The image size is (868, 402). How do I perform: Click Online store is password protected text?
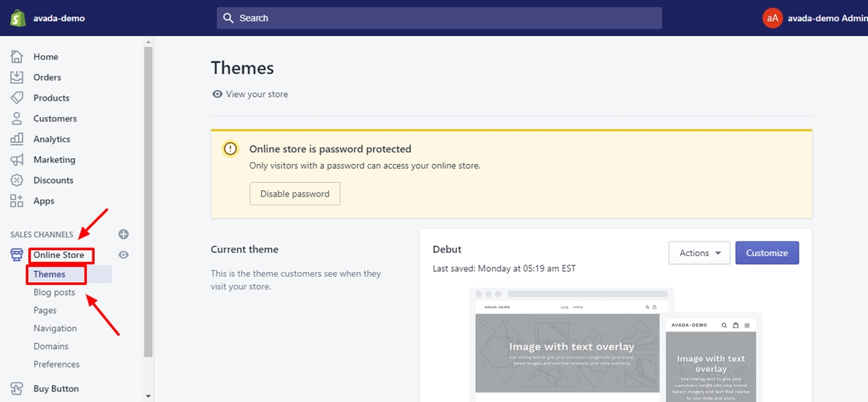pyautogui.click(x=330, y=149)
